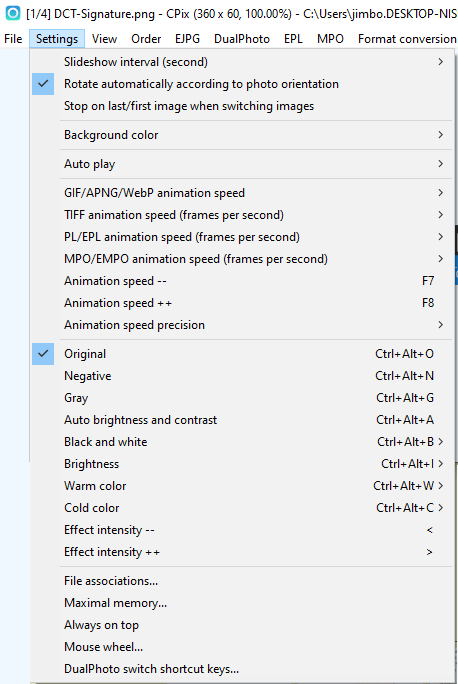The image size is (458, 684).
Task: Open the EJPG menu
Action: click(x=187, y=39)
